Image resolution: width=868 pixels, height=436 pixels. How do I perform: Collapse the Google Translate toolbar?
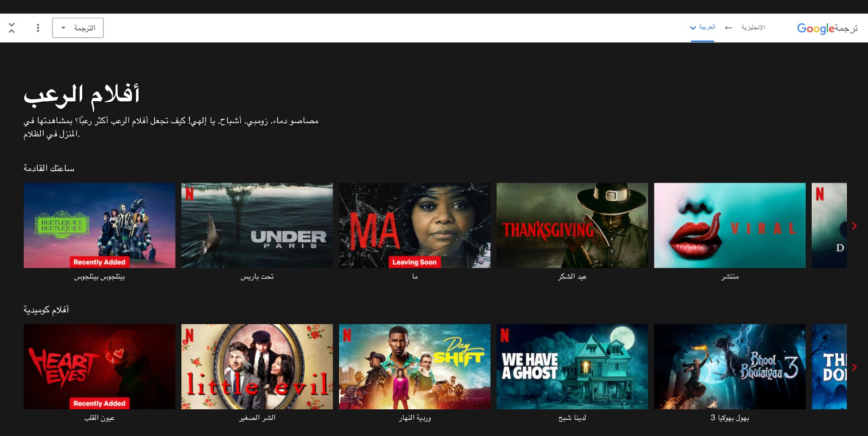click(11, 28)
